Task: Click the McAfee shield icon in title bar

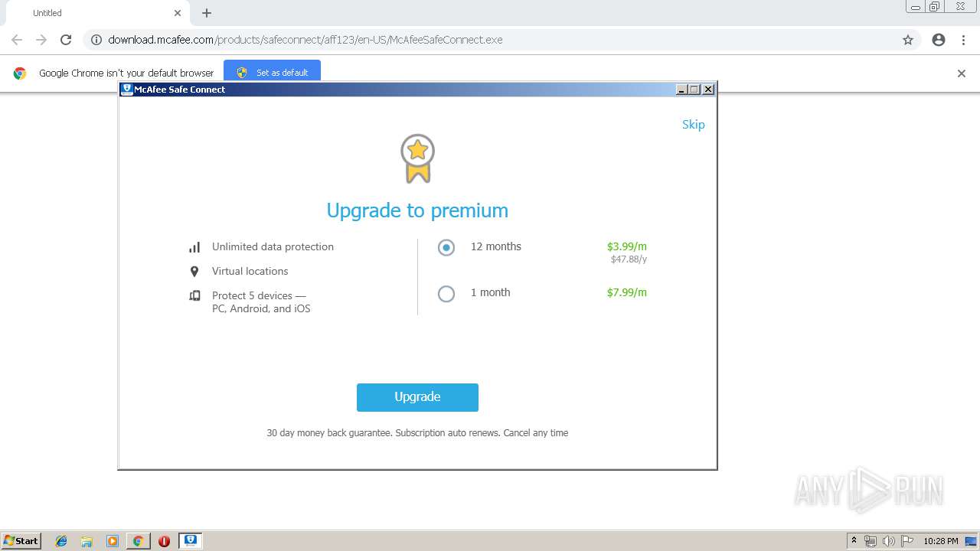Action: pos(127,90)
